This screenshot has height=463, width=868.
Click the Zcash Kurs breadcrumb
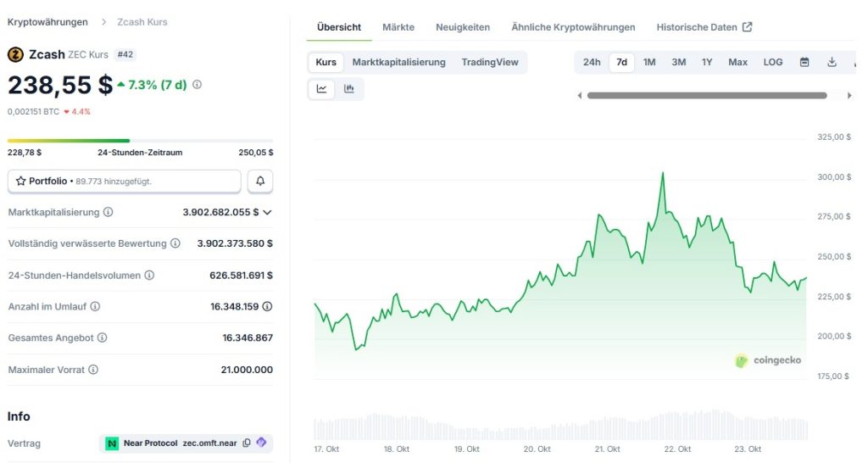[142, 22]
